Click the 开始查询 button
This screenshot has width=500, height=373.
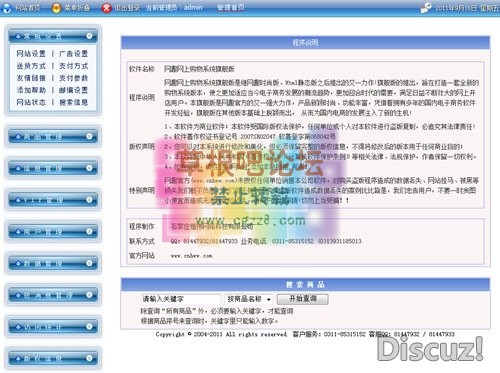[x=303, y=299]
